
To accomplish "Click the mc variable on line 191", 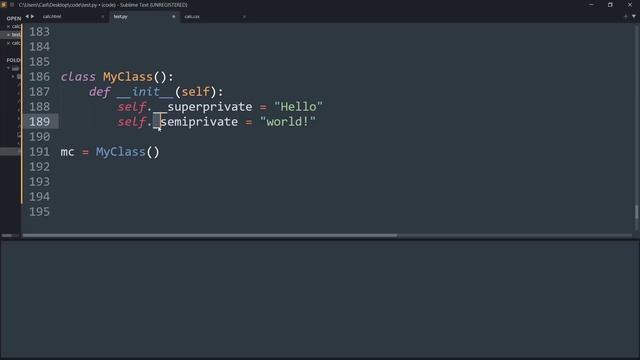I will point(67,152).
